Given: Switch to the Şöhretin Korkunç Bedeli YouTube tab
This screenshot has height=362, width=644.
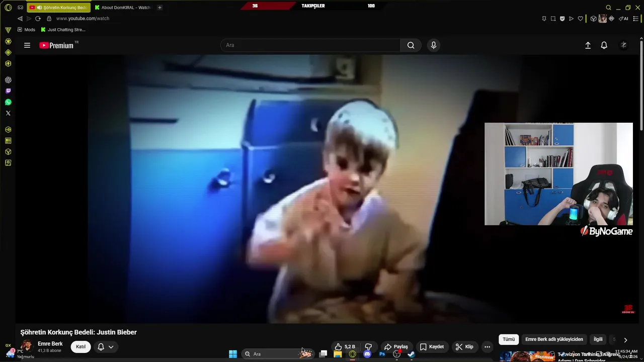Looking at the screenshot, I should click(58, 8).
